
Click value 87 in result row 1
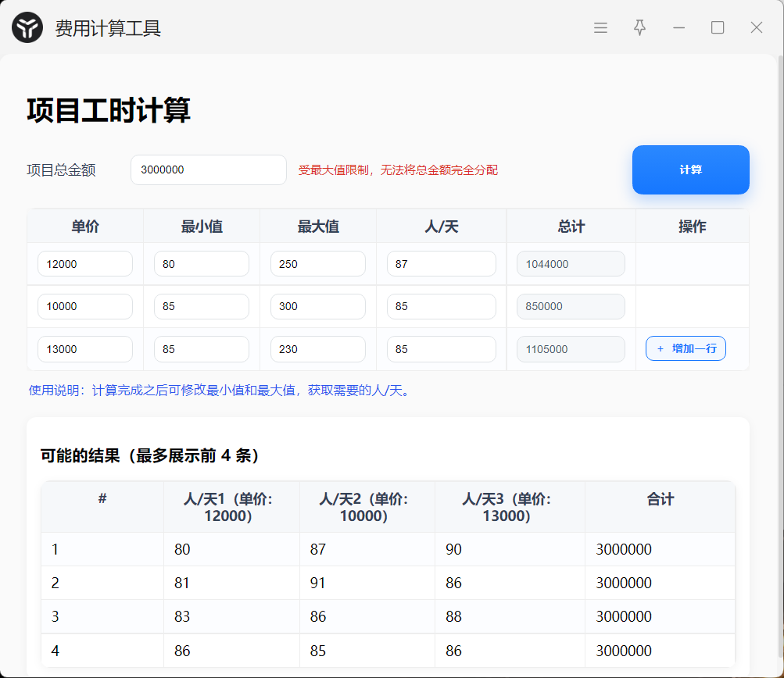[318, 549]
